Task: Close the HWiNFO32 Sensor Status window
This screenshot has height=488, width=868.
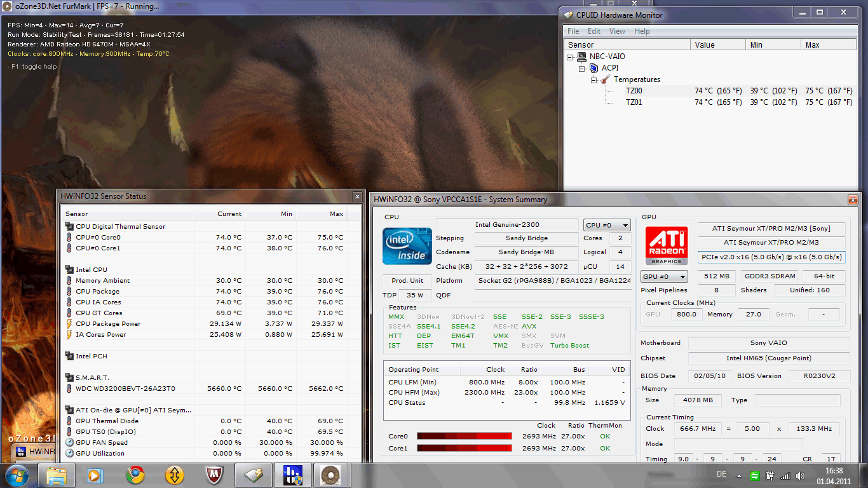Action: 357,197
